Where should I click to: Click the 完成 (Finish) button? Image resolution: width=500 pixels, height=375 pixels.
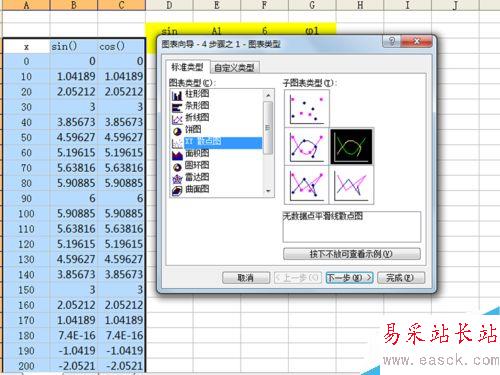pos(400,278)
